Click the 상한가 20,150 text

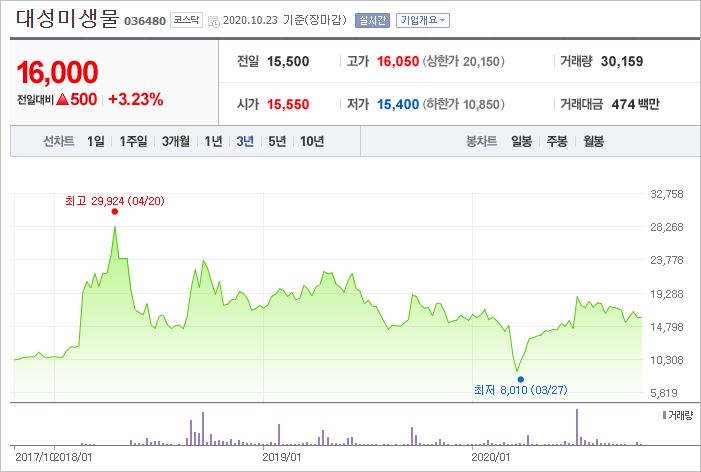coord(464,62)
